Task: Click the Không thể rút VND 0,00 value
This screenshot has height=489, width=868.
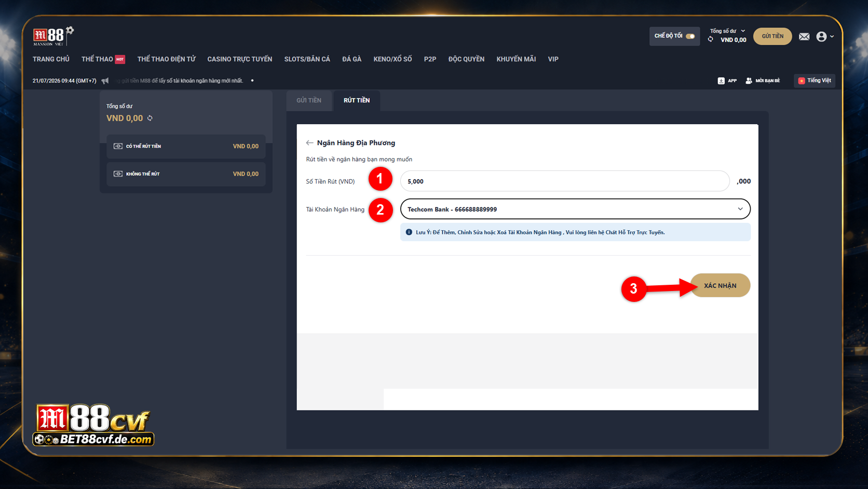Action: (x=246, y=174)
